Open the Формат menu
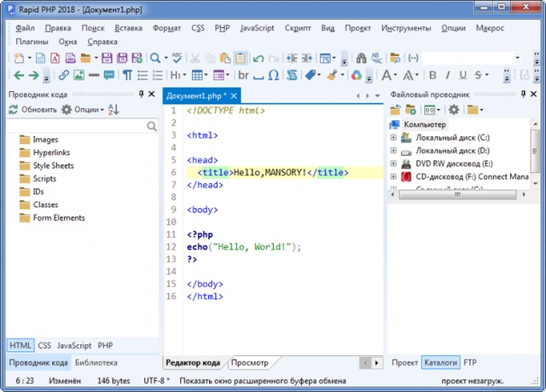546x392 pixels. (x=166, y=27)
